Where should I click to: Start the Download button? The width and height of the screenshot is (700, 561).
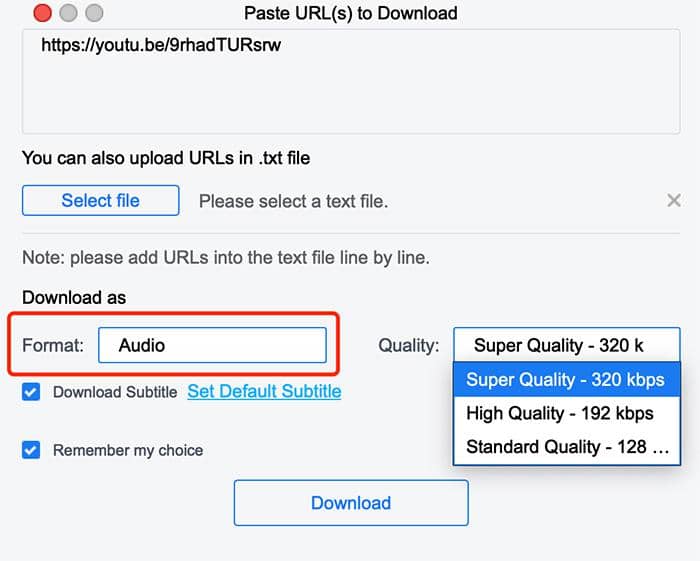351,503
